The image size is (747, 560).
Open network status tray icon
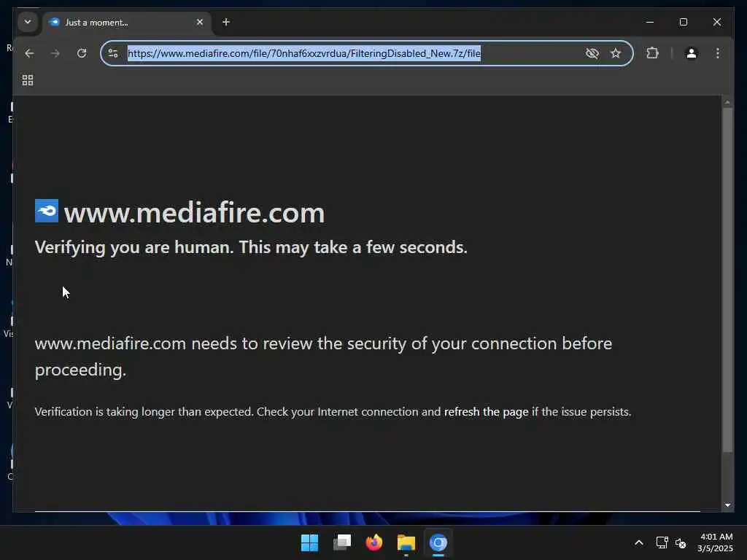[x=662, y=542]
